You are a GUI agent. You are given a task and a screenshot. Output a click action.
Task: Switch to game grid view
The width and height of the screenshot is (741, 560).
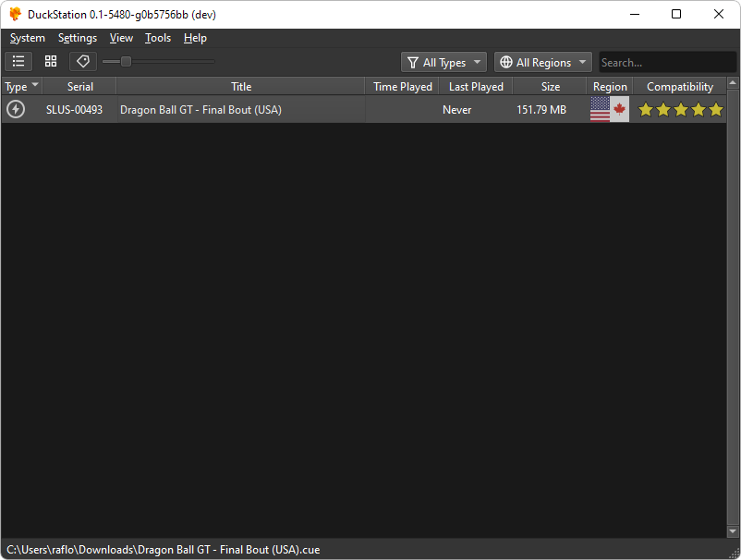click(51, 61)
